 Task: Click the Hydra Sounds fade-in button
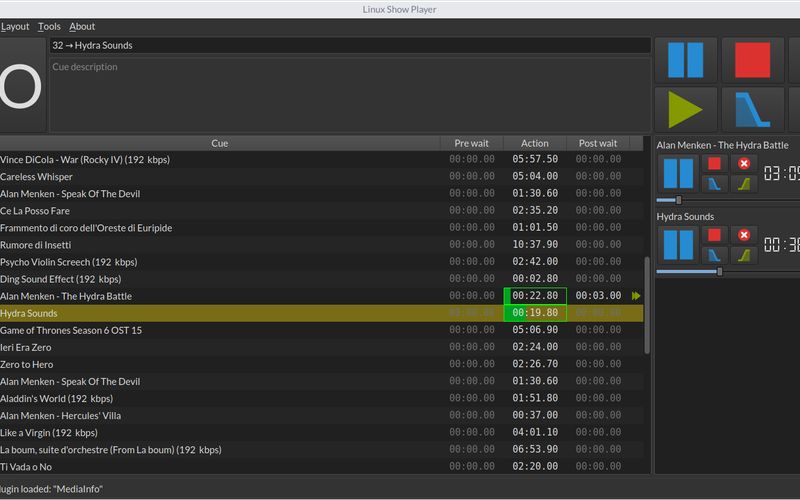point(744,256)
